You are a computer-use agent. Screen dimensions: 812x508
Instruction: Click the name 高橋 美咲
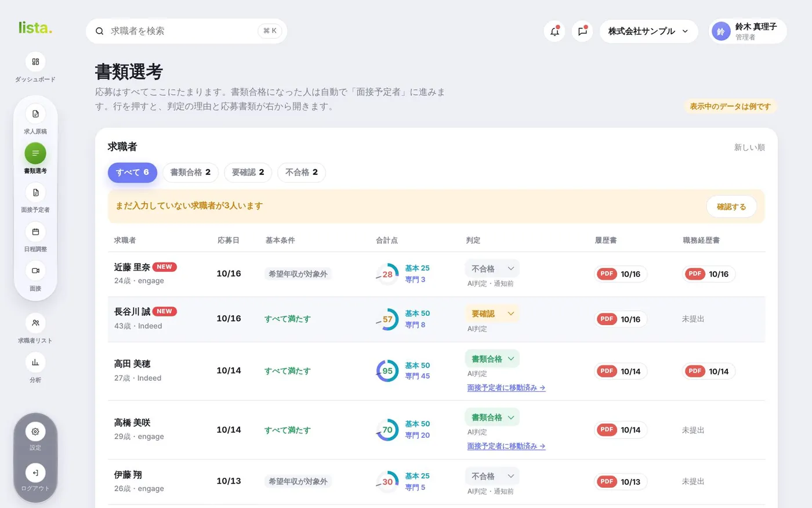132,423
